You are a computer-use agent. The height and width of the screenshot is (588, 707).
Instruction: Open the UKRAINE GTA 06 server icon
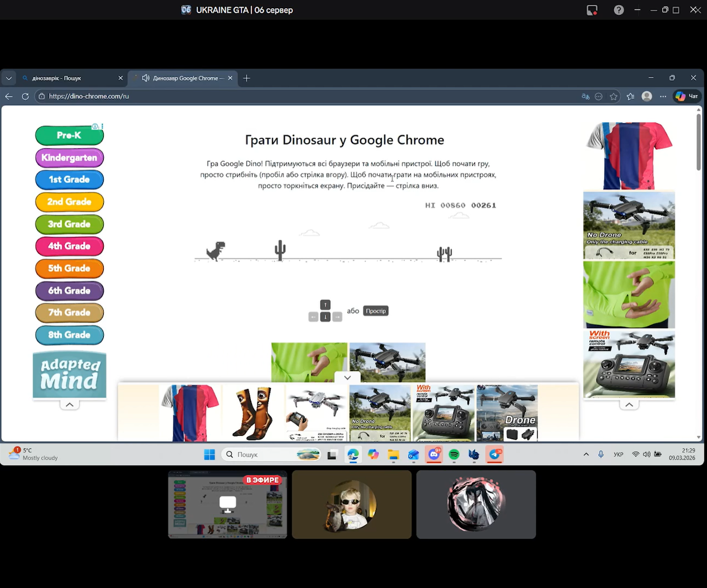click(x=186, y=10)
